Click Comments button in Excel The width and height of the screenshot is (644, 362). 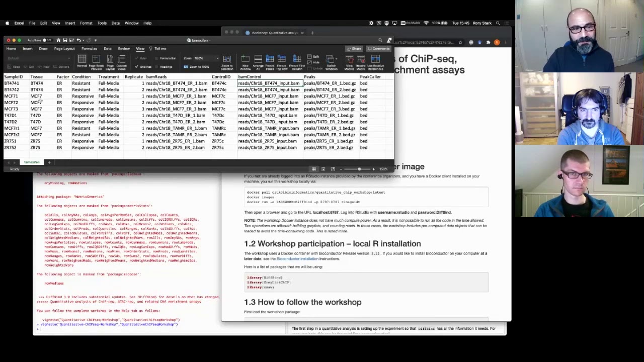point(379,49)
